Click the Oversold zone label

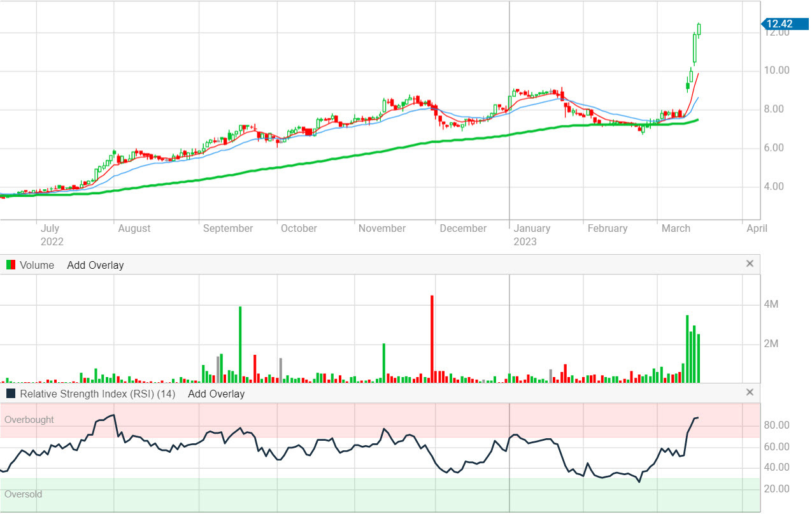(x=23, y=494)
